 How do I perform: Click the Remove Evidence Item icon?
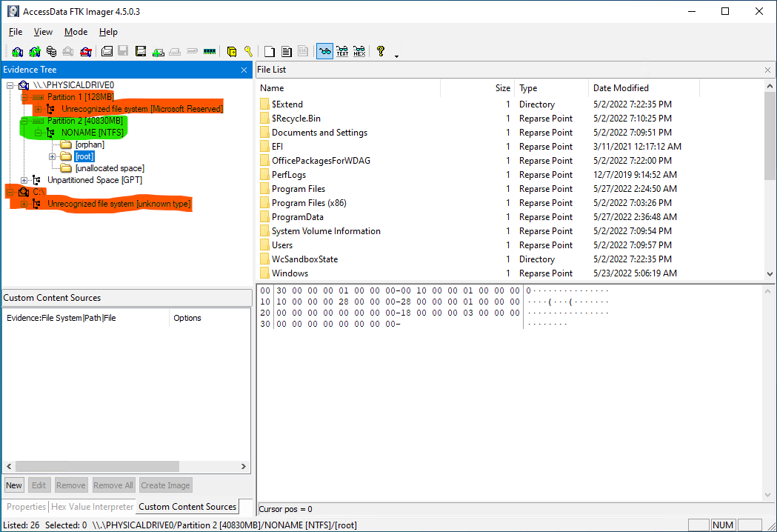point(68,51)
